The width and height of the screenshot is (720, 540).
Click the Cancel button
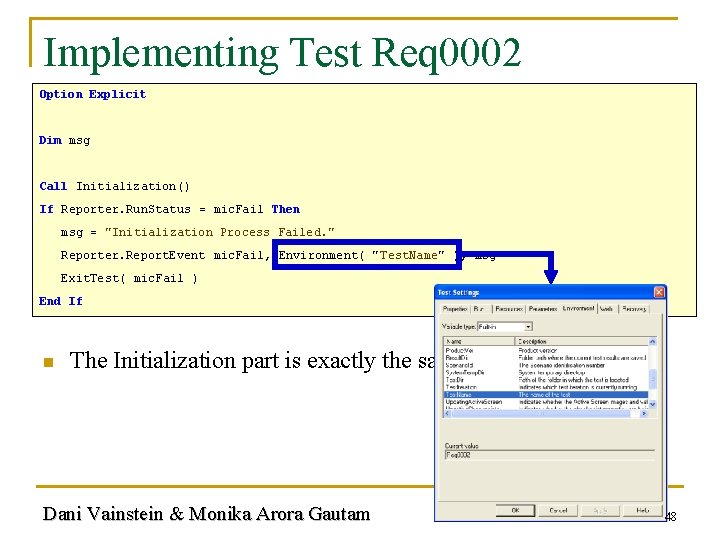click(558, 510)
